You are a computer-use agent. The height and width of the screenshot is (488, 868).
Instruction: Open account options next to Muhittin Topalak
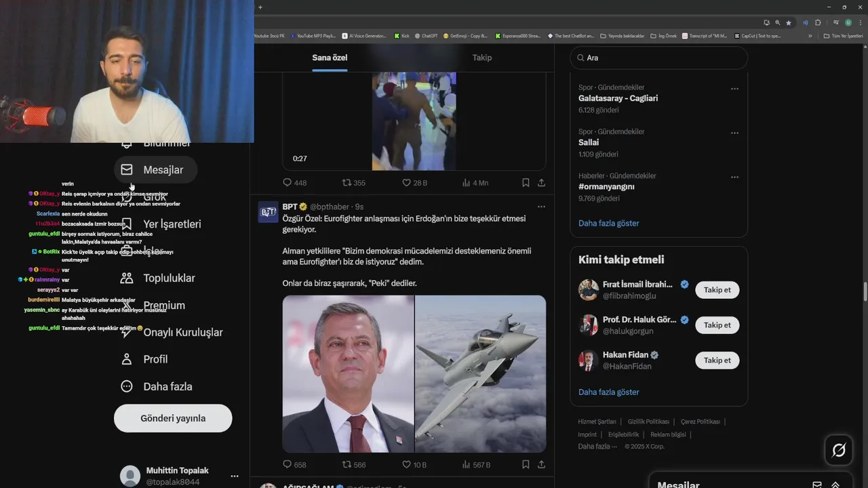coord(235,476)
